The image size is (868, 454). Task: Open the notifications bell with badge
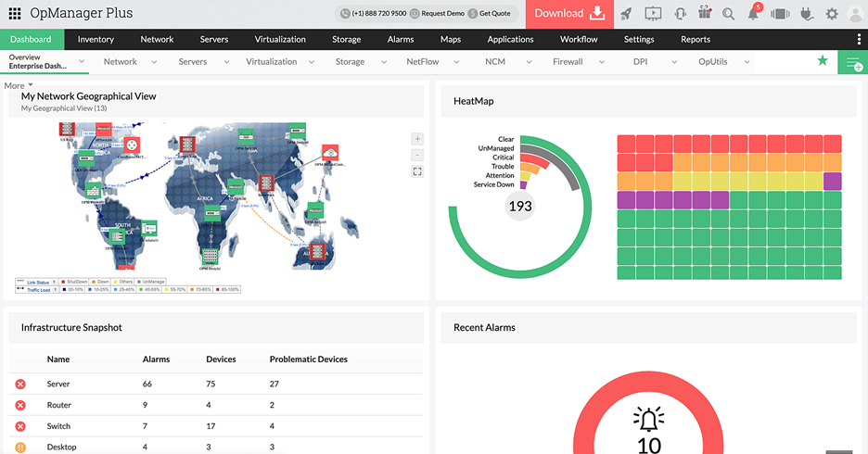[754, 14]
